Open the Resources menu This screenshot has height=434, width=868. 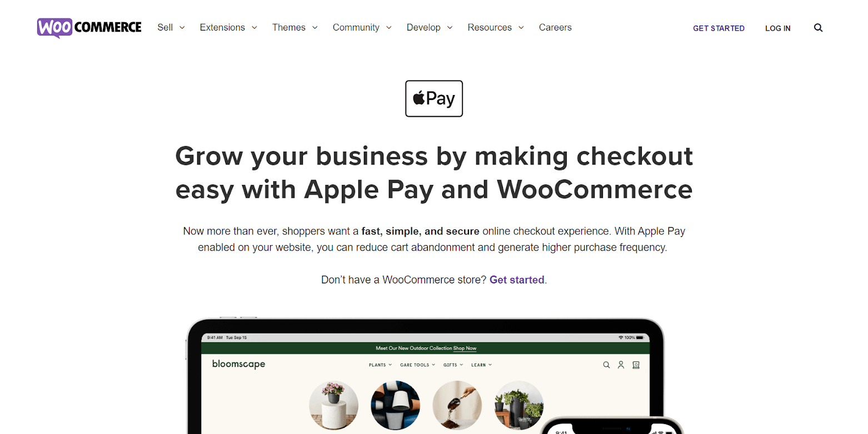point(496,27)
